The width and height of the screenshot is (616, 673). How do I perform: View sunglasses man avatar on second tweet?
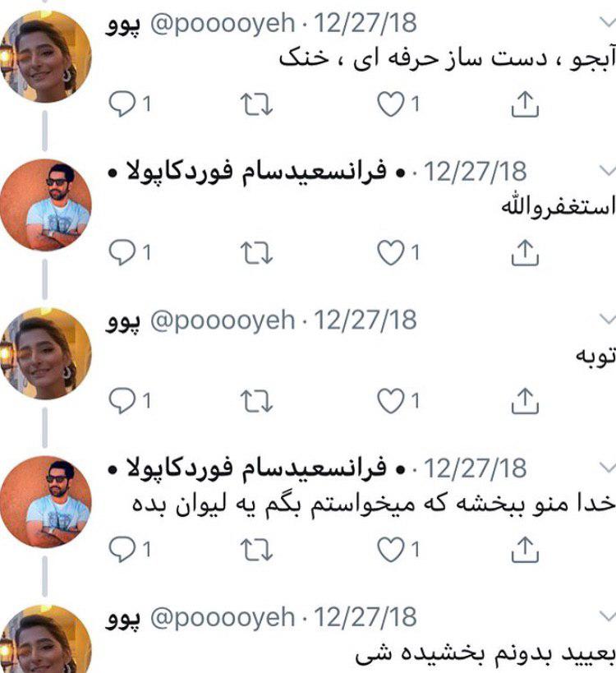pos(45,205)
